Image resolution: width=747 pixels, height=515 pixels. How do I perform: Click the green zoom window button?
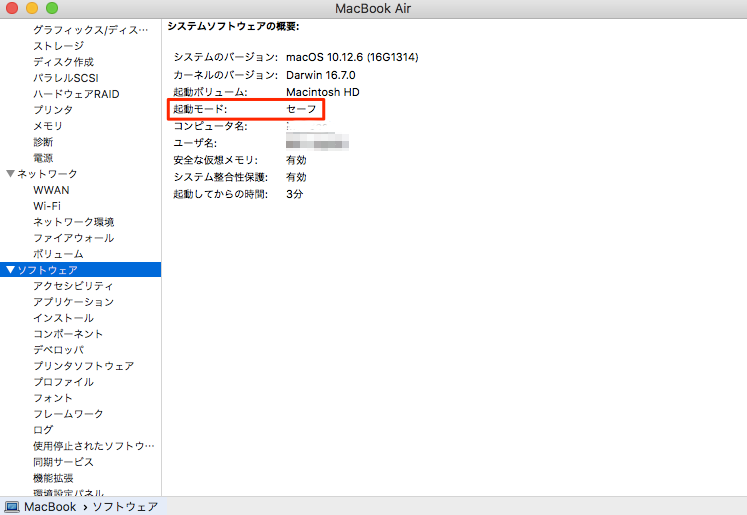[52, 8]
